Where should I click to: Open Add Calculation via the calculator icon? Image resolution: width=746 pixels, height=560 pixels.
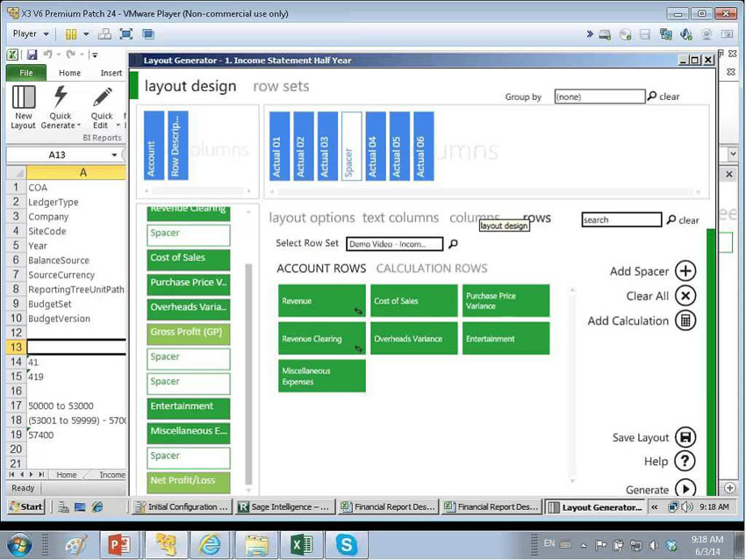[683, 321]
